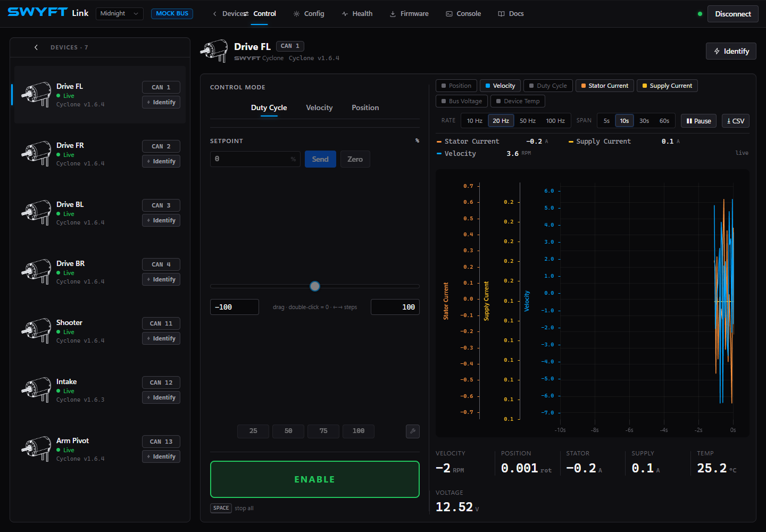Open the Config tab

(309, 14)
